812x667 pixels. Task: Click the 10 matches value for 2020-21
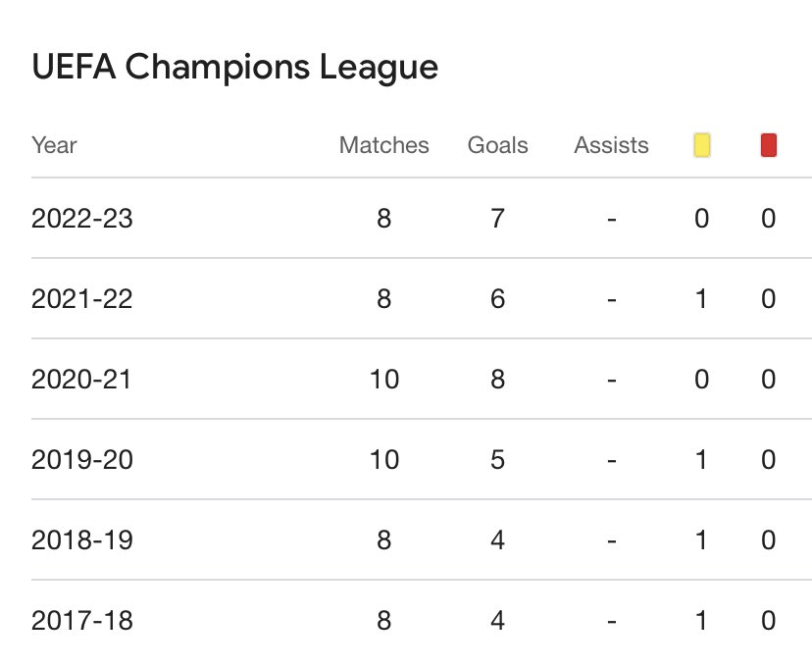click(x=384, y=379)
